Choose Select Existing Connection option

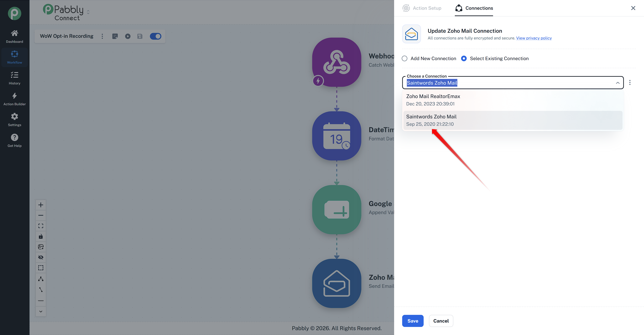(x=495, y=58)
